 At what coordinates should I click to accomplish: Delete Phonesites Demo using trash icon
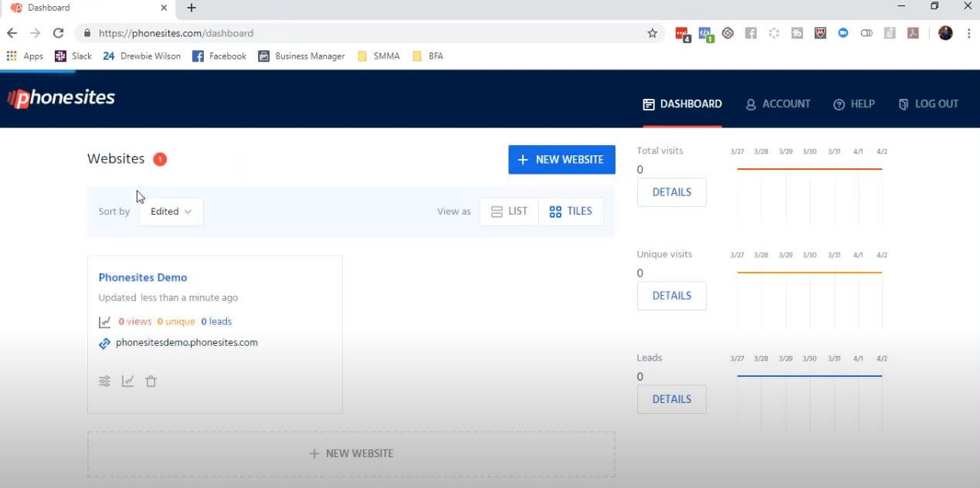(x=151, y=381)
